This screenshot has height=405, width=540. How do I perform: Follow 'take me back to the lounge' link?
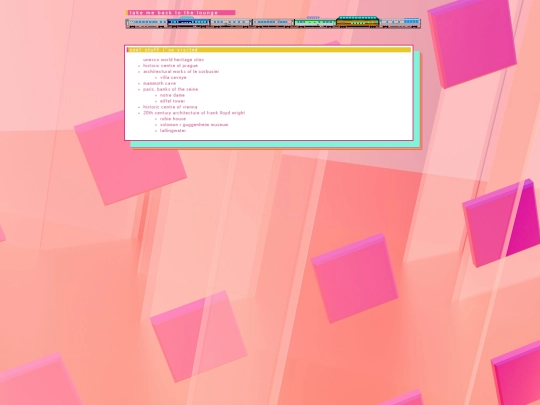tap(174, 13)
